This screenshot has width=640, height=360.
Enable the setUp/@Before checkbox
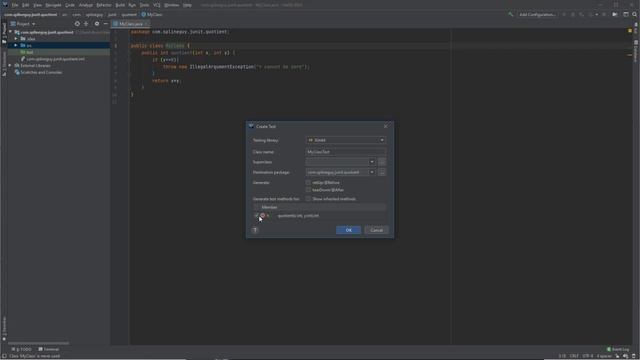[308, 183]
